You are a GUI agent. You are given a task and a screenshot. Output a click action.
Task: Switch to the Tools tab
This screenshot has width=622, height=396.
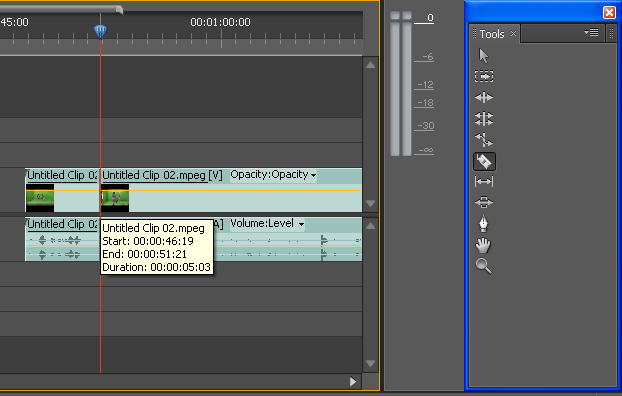(x=492, y=34)
